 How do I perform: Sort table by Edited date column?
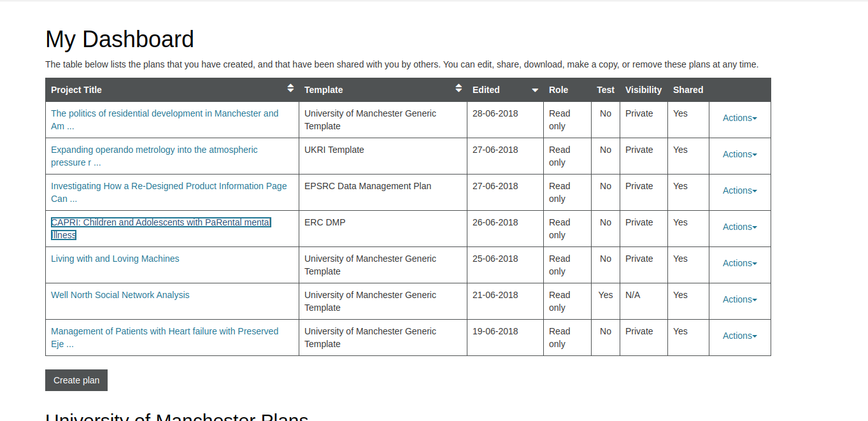click(x=534, y=90)
